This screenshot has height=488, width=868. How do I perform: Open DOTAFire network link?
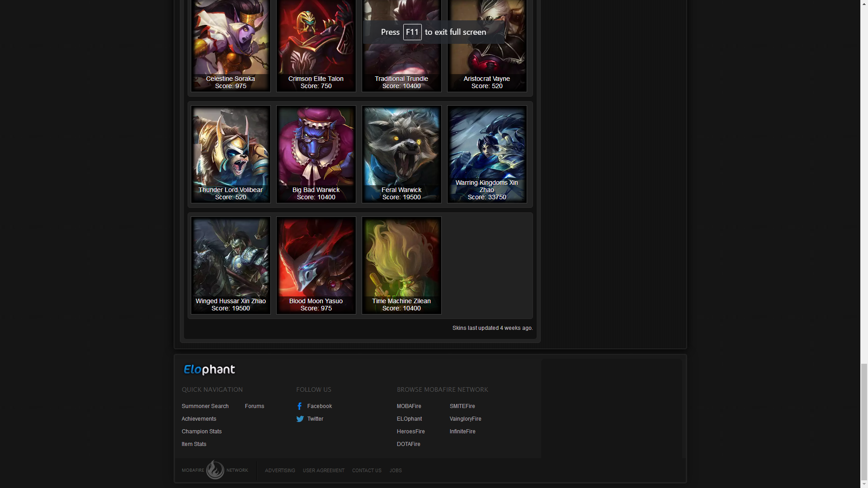pos(409,444)
